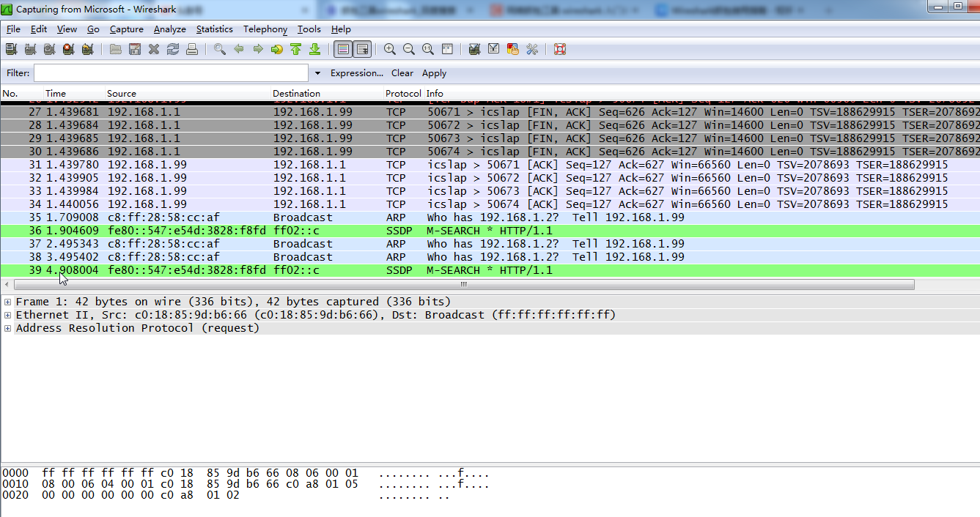The image size is (980, 517).
Task: Click the Expression... filter button
Action: pyautogui.click(x=357, y=73)
